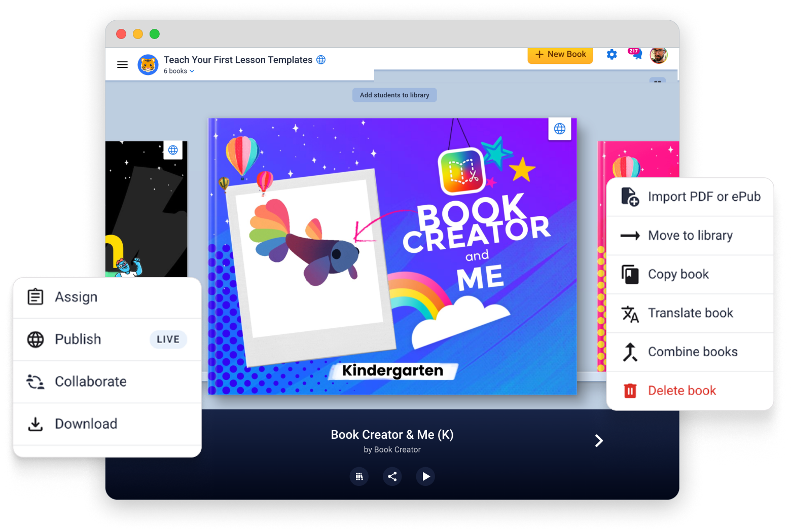The image size is (791, 532).
Task: Click the LIVE badge
Action: pos(168,339)
